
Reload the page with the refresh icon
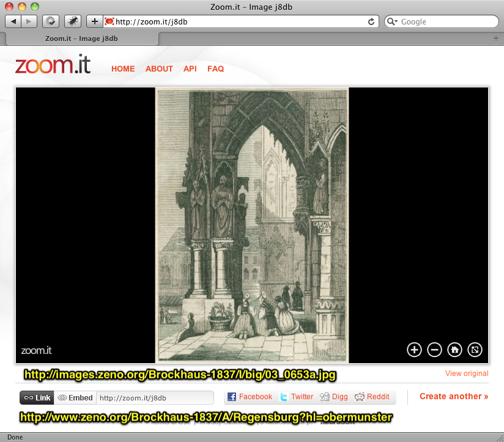[371, 21]
